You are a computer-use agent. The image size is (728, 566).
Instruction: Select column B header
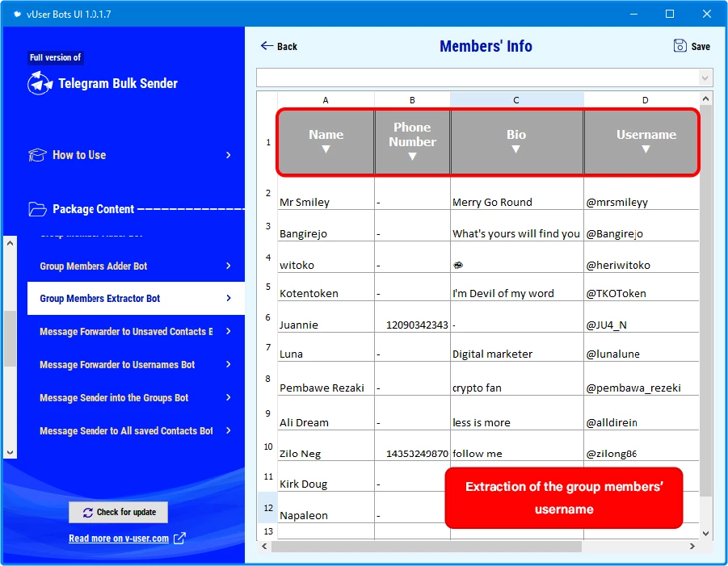[x=412, y=100]
